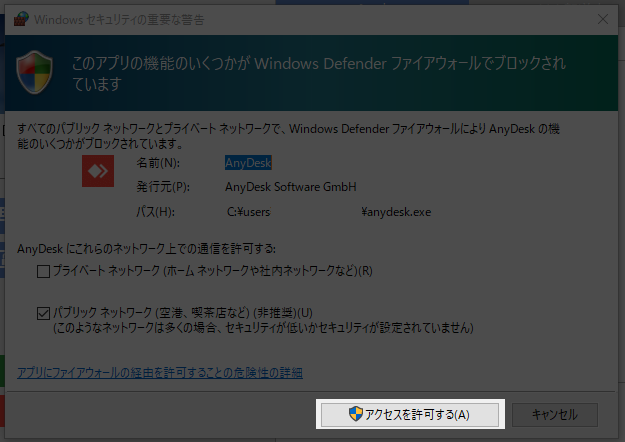The width and height of the screenshot is (625, 442).
Task: Click the shield icon on the allow access button
Action: tap(356, 414)
